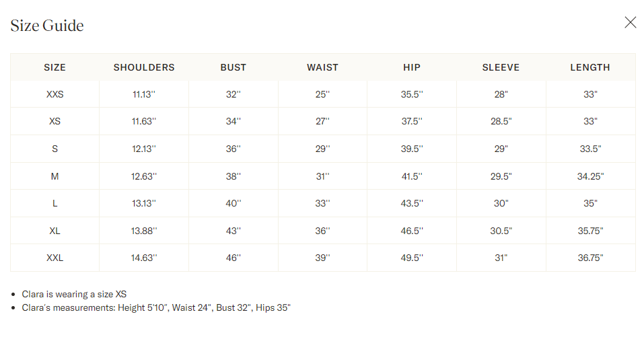Click the BUST column header
Viewport: 644px width, 337px height.
pos(234,67)
